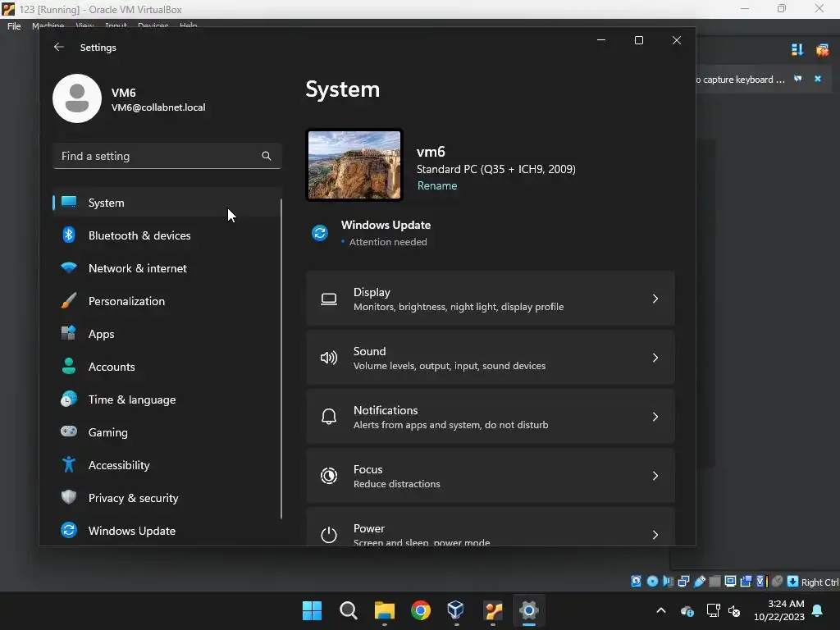Open the notification bell in the taskbar

pos(818,610)
